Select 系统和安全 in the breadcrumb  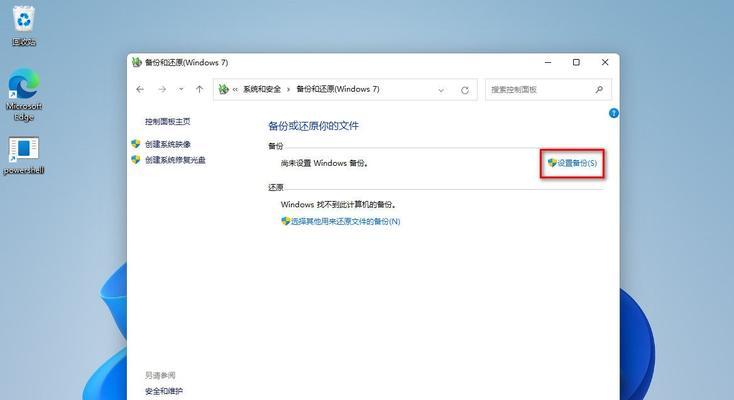[x=262, y=89]
